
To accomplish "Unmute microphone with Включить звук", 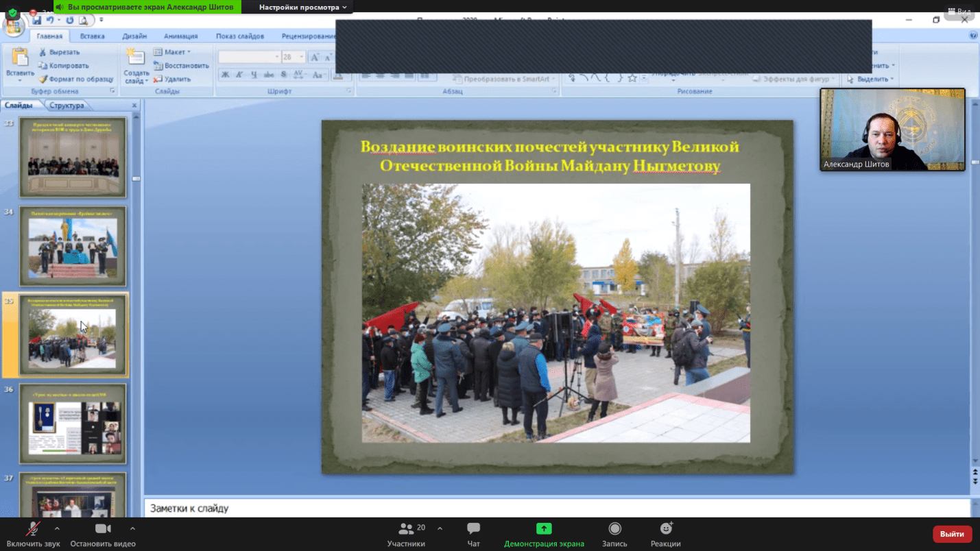I will [33, 529].
